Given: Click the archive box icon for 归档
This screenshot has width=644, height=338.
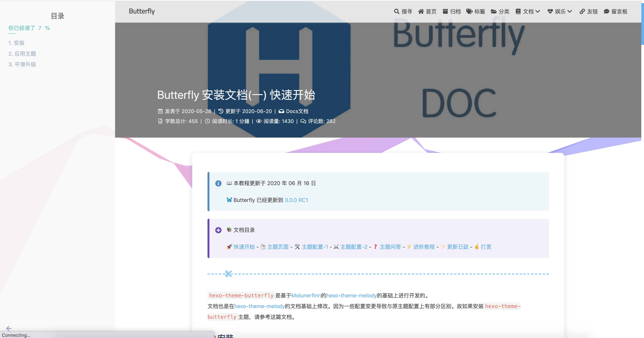Looking at the screenshot, I should point(445,11).
